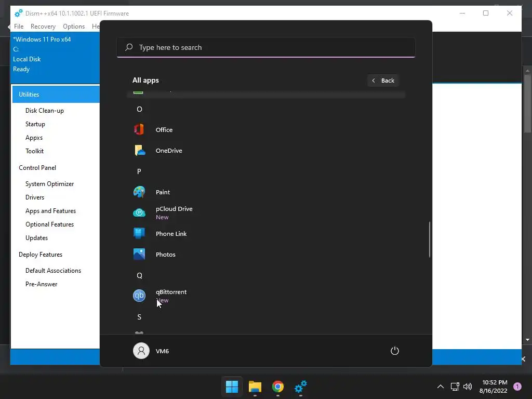Open the volume tray icon
Screen dimensions: 532x399
(468, 387)
